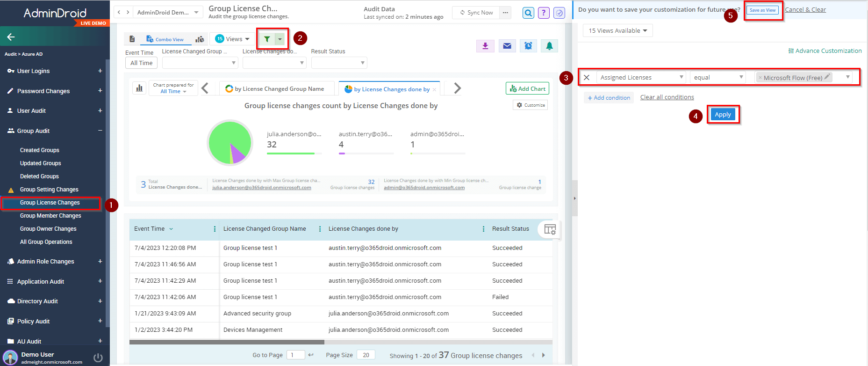
Task: Click the search magnifier icon in header
Action: pyautogui.click(x=528, y=13)
